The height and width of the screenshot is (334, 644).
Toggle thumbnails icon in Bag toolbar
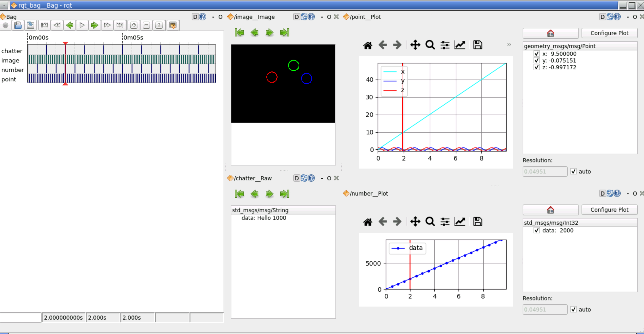173,25
